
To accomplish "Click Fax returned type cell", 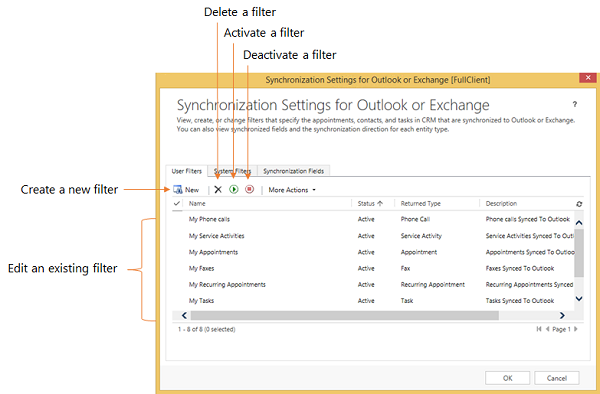I will point(405,269).
